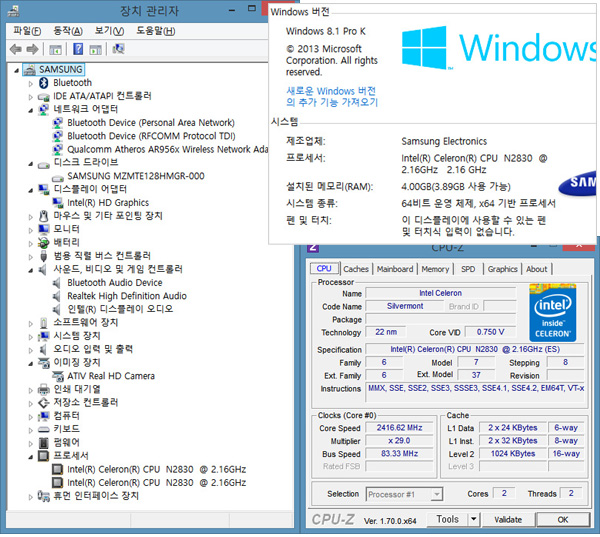Image resolution: width=600 pixels, height=537 pixels.
Task: Expand the 시스템 장치 node
Action: [x=31, y=337]
